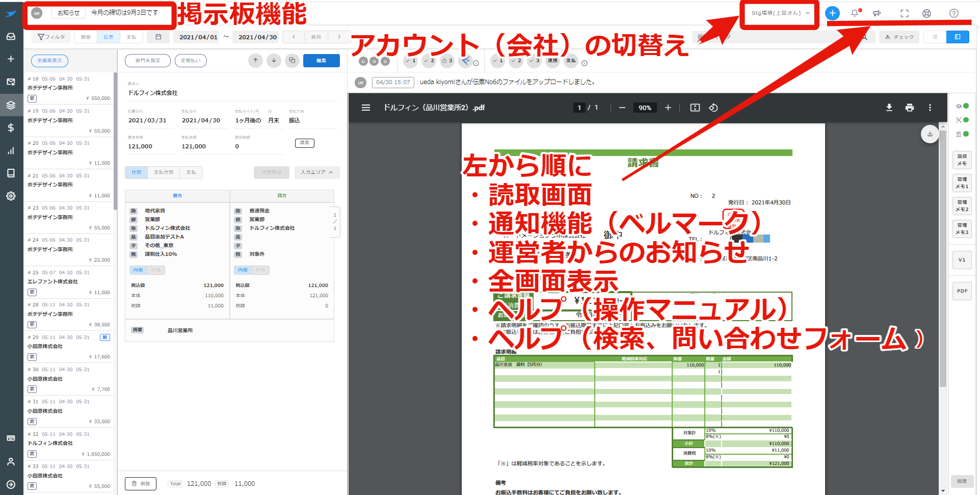This screenshot has width=980, height=495.
Task: Select 内税 in debit column
Action: click(x=139, y=270)
